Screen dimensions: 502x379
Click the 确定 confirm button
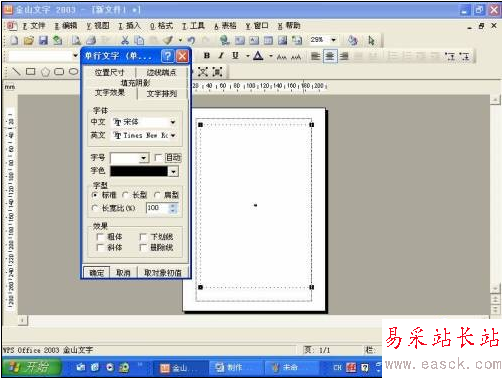97,273
